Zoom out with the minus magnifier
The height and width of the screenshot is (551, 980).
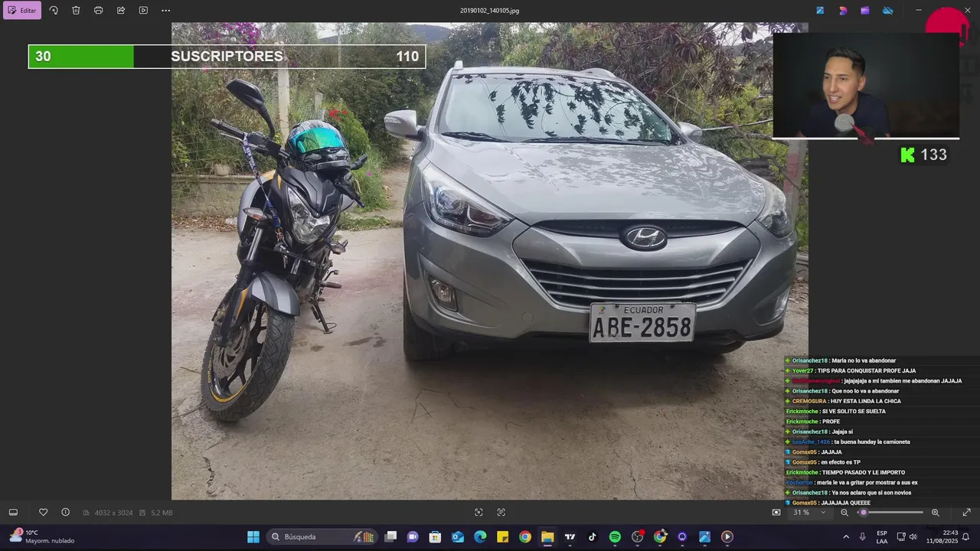[x=844, y=513]
